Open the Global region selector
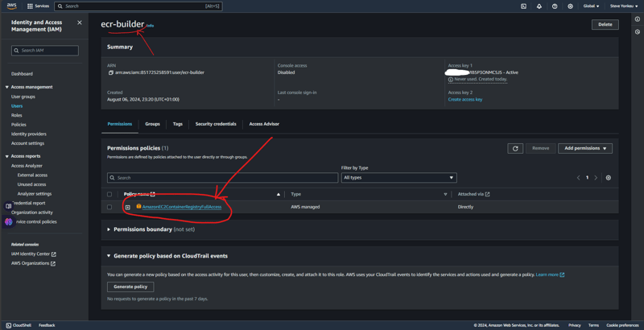The height and width of the screenshot is (330, 644). (x=591, y=6)
